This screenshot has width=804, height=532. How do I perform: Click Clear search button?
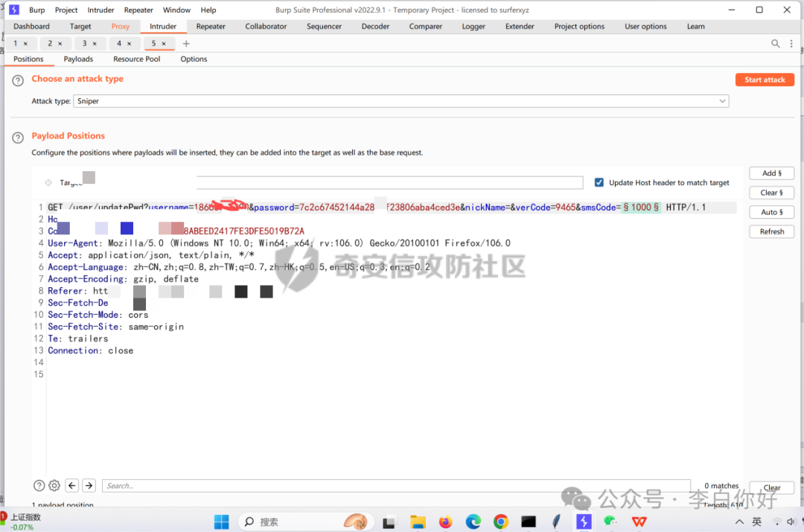(x=772, y=487)
